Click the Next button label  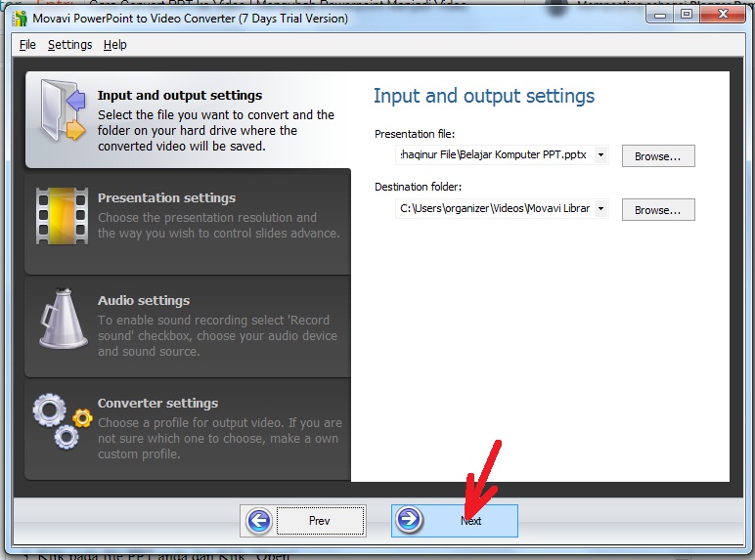click(x=471, y=521)
